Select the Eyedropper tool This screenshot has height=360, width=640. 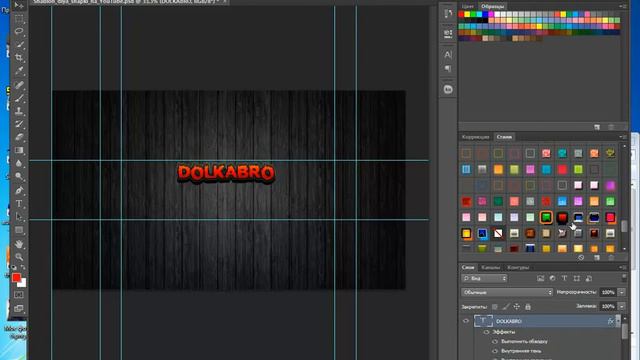point(19,71)
